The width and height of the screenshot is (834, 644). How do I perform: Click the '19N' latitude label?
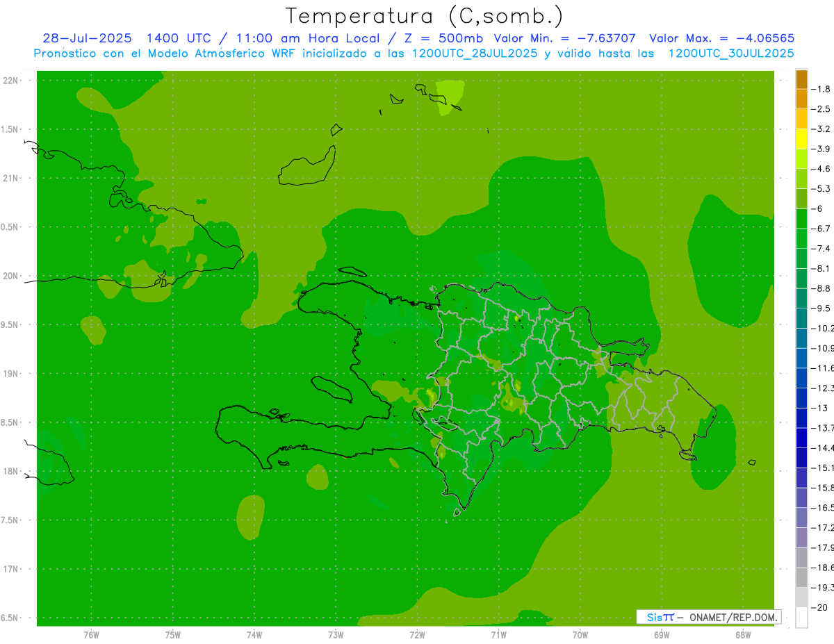tap(10, 374)
